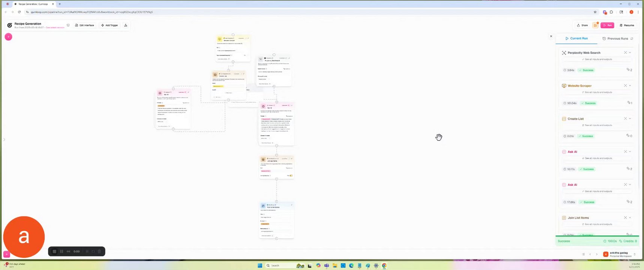Click the Join List Items node icon on canvas
644x270 pixels.
(x=263, y=159)
